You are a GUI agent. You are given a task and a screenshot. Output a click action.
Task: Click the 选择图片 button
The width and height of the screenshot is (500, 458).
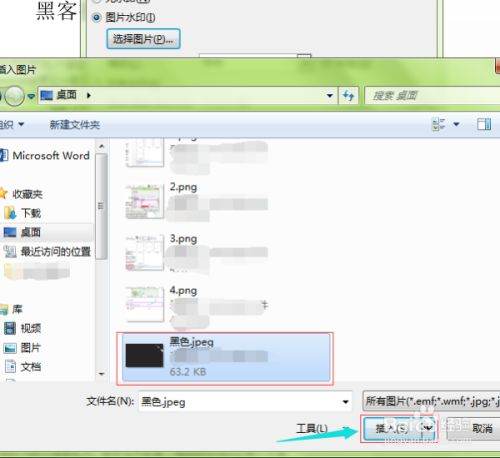(x=143, y=39)
